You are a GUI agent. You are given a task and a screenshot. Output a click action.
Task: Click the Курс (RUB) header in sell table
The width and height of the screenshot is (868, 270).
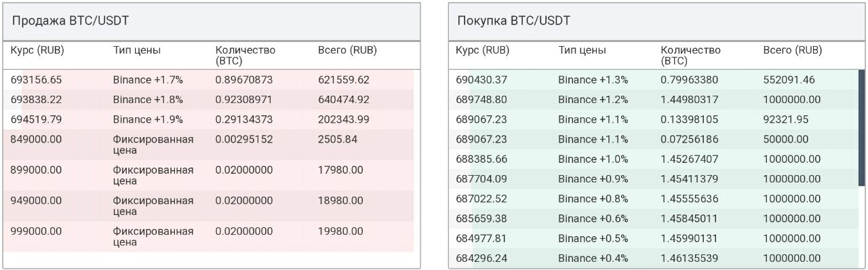(37, 50)
